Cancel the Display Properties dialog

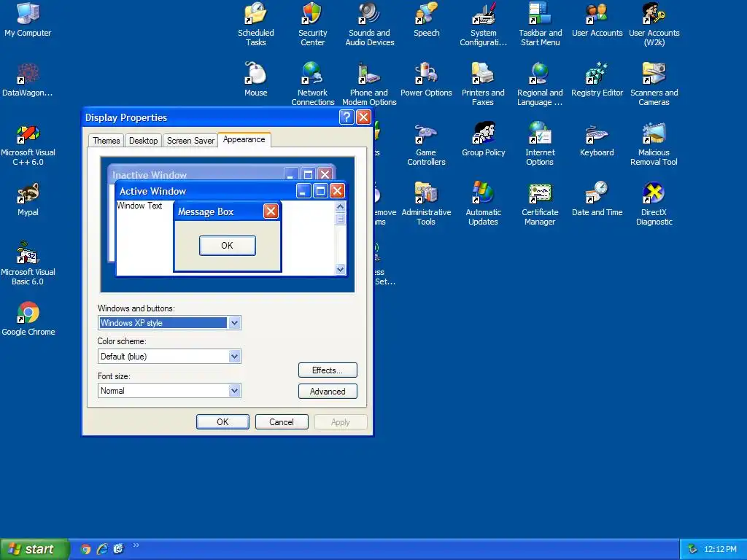pyautogui.click(x=282, y=422)
